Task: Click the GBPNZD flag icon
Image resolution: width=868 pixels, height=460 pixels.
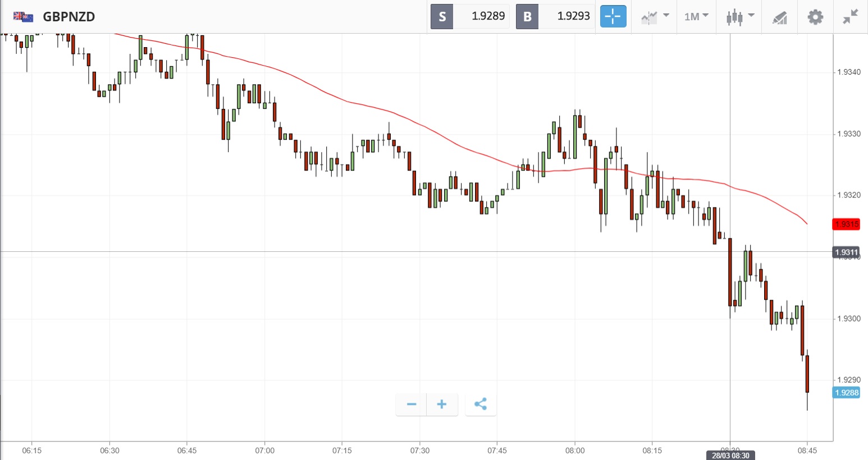Action: pyautogui.click(x=23, y=16)
